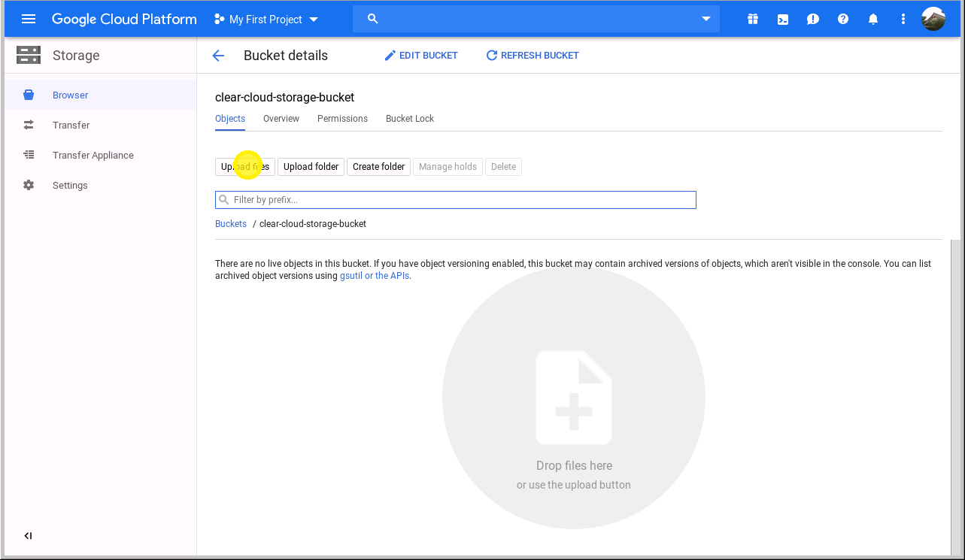Switch to the Permissions tab

(342, 119)
